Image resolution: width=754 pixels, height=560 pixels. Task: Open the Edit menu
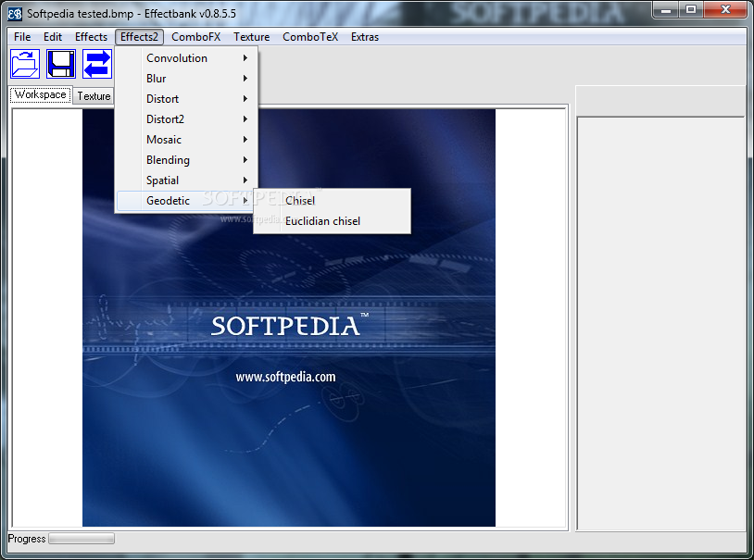tap(53, 37)
